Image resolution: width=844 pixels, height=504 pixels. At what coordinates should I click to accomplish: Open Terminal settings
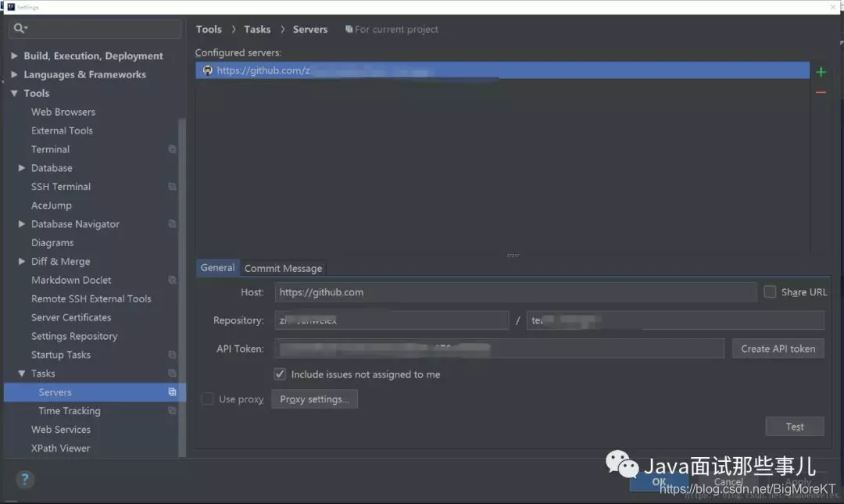tap(50, 149)
